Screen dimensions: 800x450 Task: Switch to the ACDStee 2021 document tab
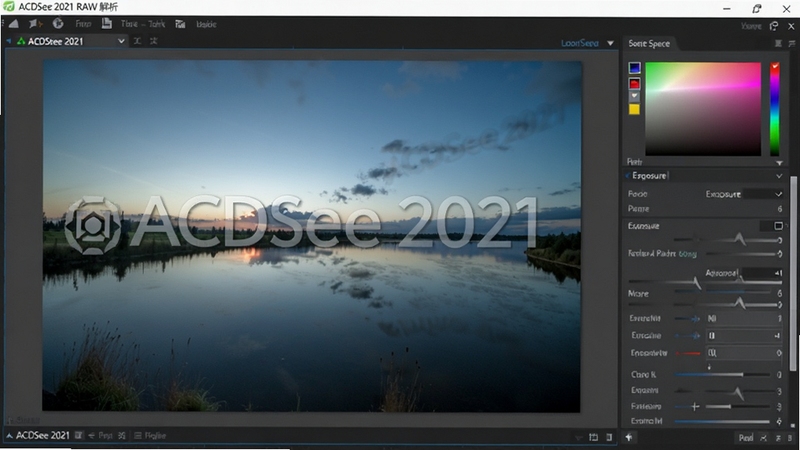tap(55, 41)
